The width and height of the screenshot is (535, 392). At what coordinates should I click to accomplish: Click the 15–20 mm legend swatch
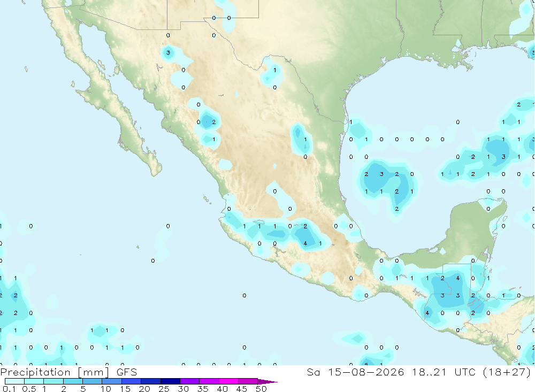(131, 381)
